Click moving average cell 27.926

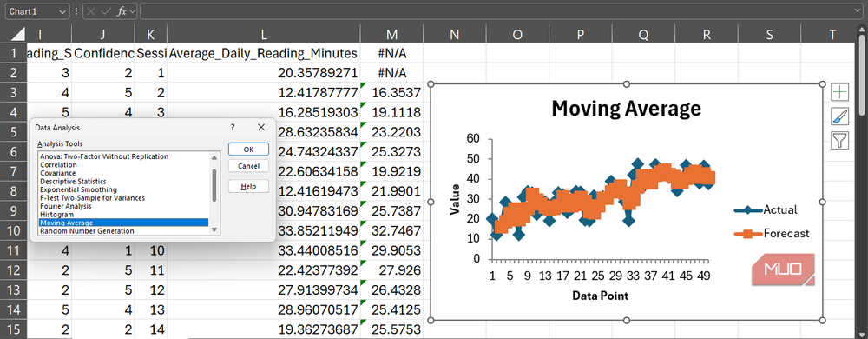pyautogui.click(x=392, y=271)
